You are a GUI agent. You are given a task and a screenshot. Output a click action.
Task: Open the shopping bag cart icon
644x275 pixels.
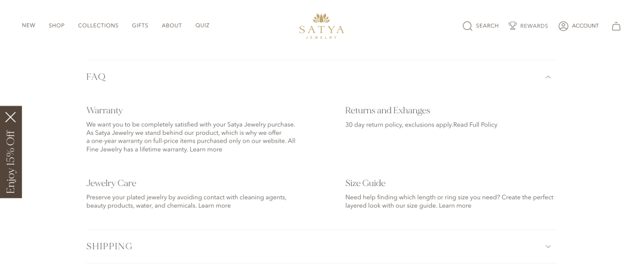[616, 26]
